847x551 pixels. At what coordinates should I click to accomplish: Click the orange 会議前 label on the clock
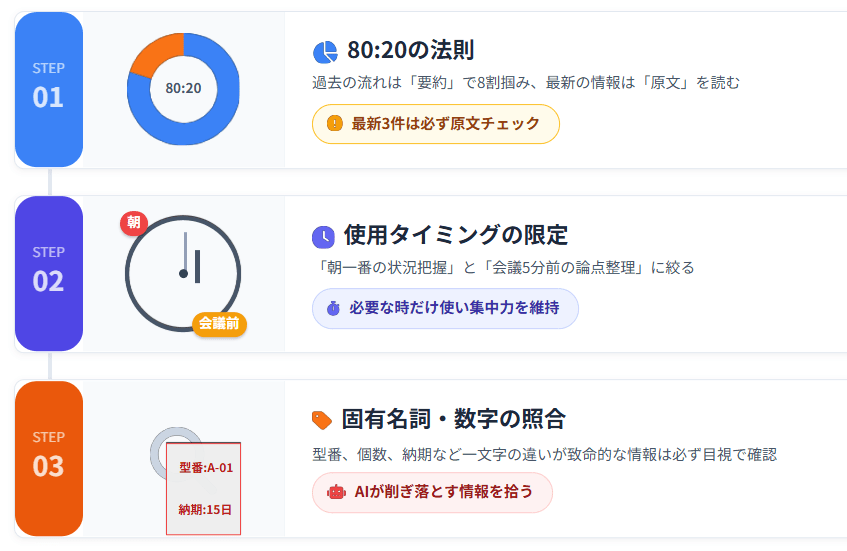coord(219,323)
